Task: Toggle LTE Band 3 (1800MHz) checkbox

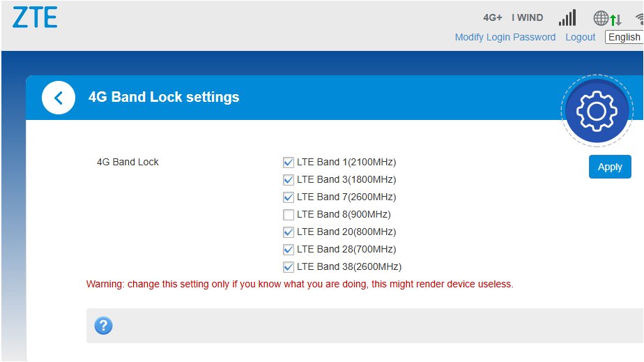Action: coord(289,180)
